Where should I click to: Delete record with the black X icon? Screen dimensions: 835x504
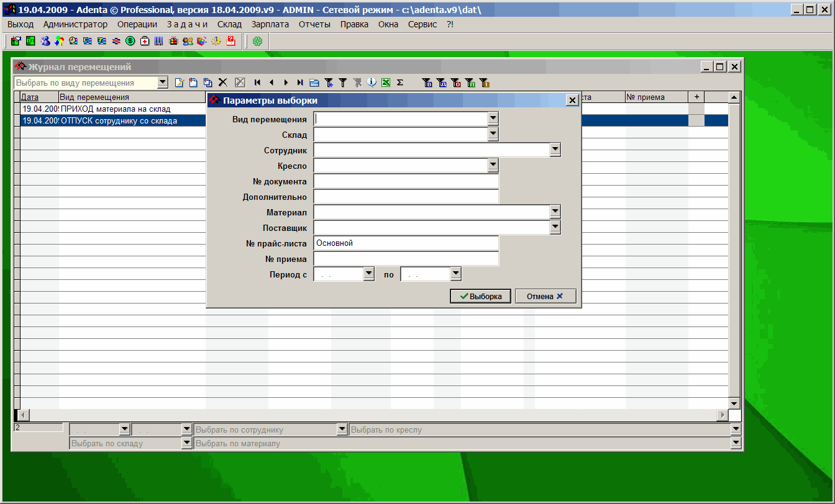click(x=223, y=83)
